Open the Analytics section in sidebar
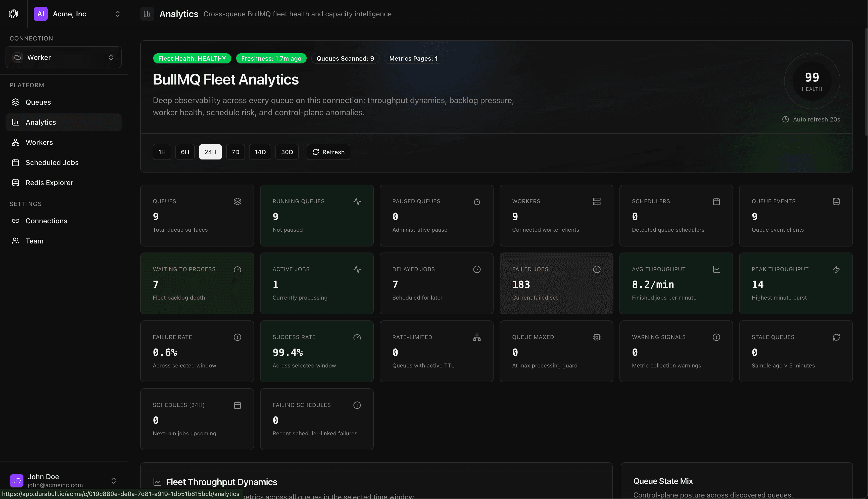 coord(41,122)
